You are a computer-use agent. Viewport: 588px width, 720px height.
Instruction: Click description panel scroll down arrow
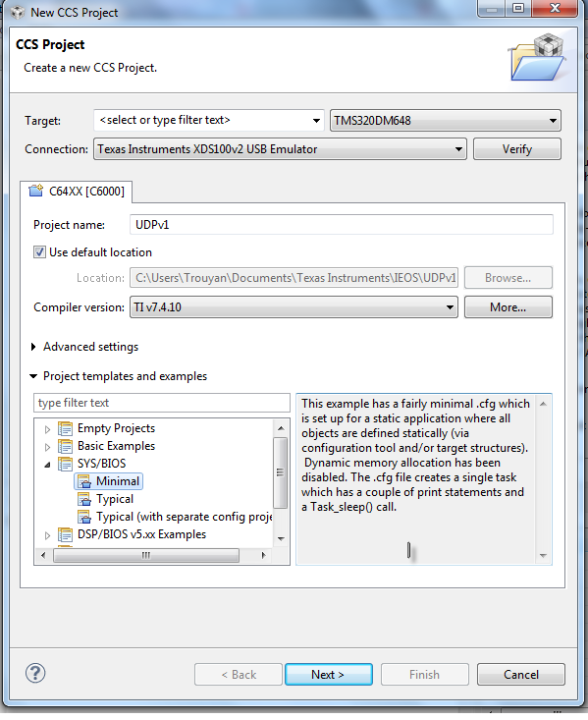click(543, 556)
